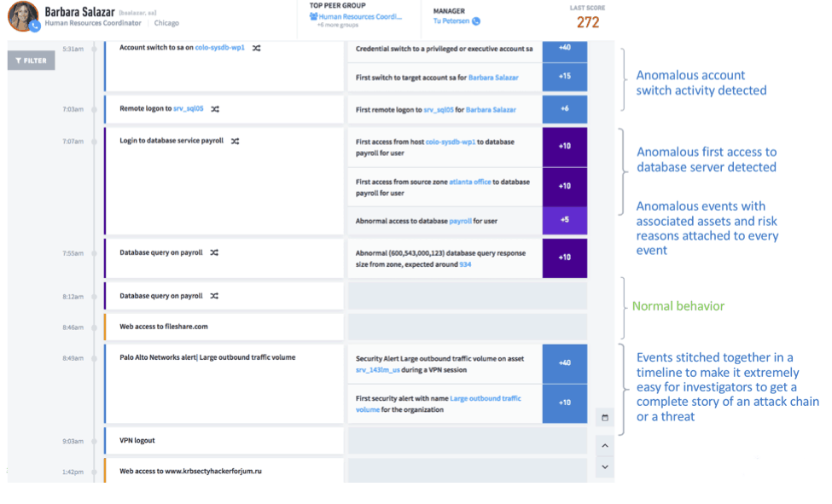The image size is (832, 504).
Task: Click the +40 risk score badge
Action: point(563,49)
